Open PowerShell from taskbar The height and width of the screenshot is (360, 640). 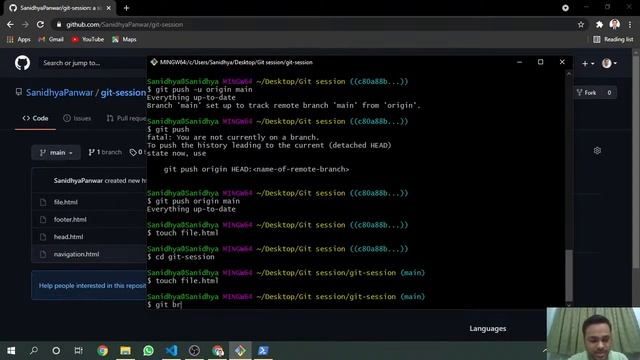263,351
